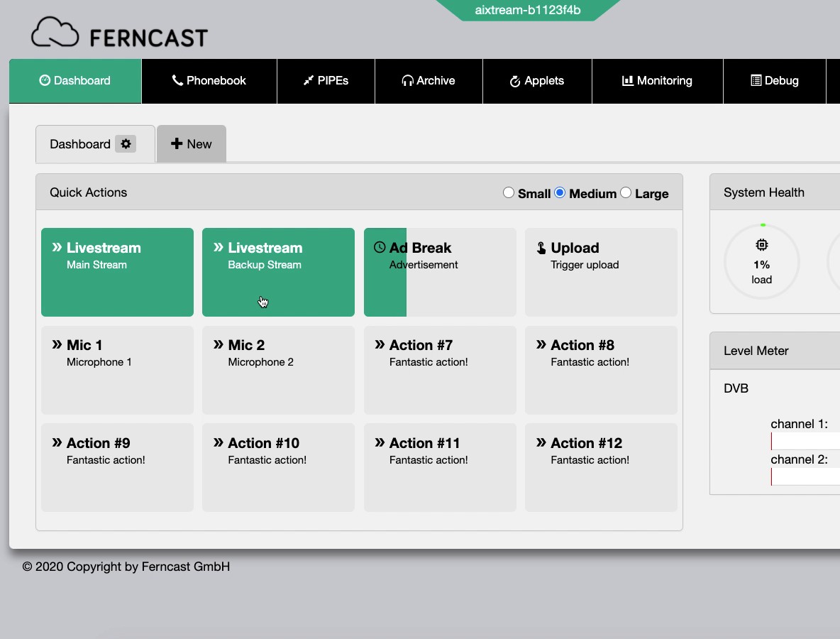Open the PIPEs menu
Viewport: 840px width, 639px height.
click(326, 81)
